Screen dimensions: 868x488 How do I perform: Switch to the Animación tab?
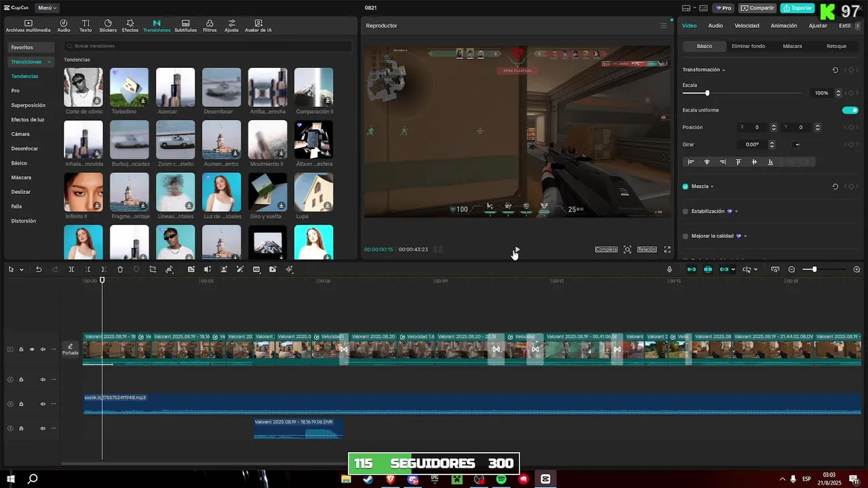784,26
